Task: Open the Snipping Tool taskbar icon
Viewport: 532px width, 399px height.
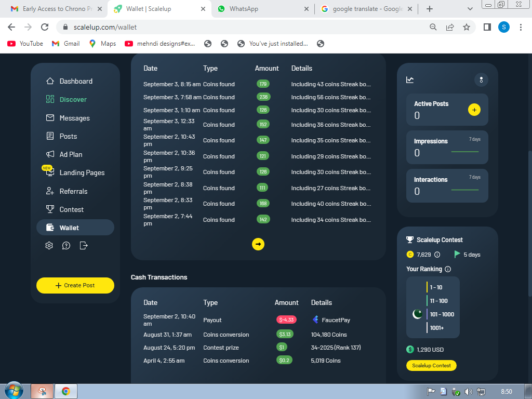Action: pos(42,391)
